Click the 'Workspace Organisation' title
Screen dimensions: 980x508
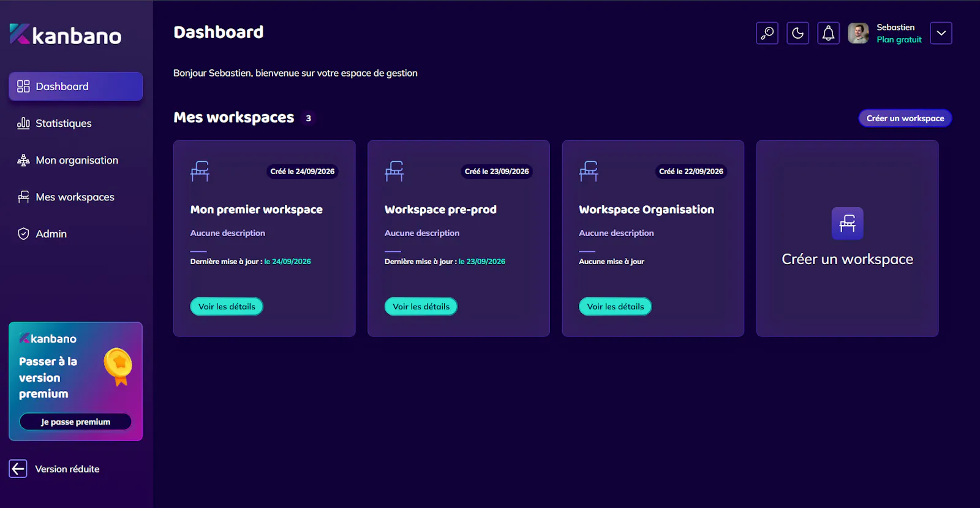pos(647,210)
